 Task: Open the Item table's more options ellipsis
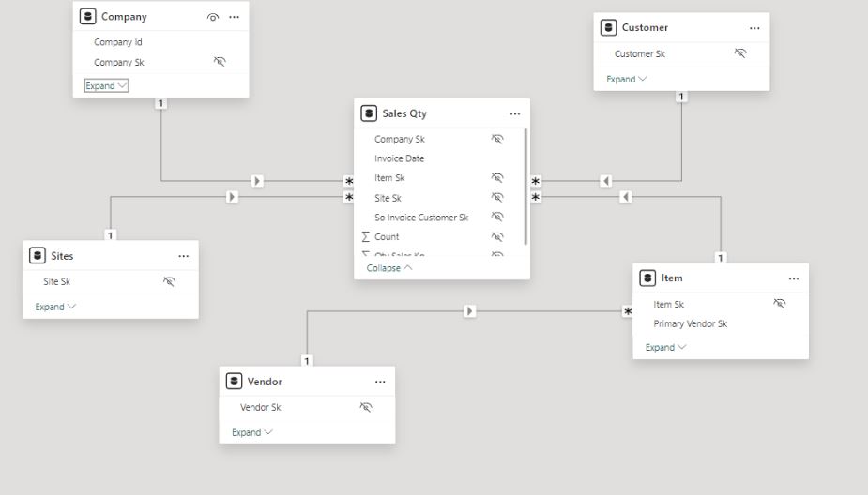click(x=794, y=278)
